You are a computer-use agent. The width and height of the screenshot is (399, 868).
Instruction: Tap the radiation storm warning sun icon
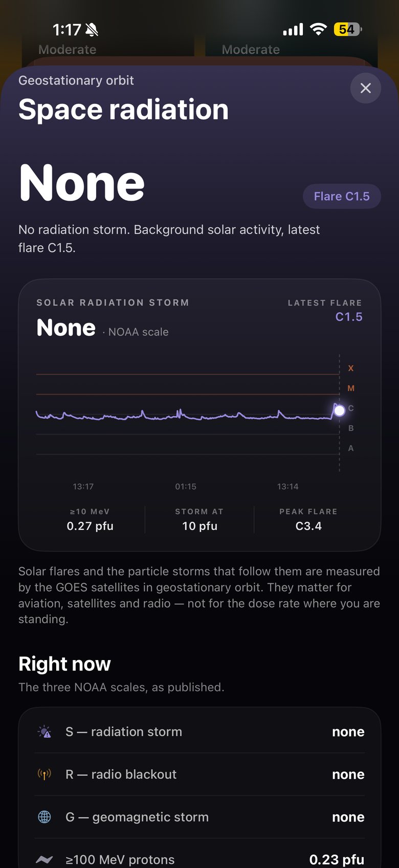click(45, 732)
